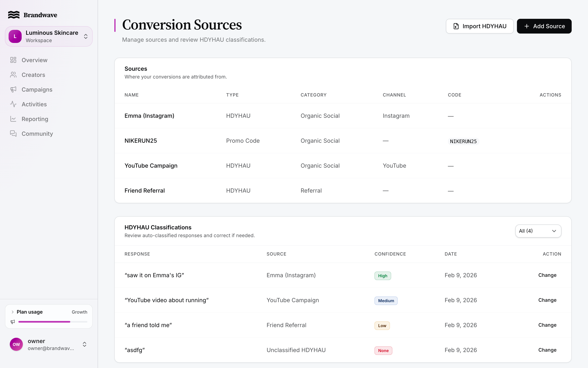Click the CATEGORY column header
Screen dimensions: 588x368
[313, 95]
